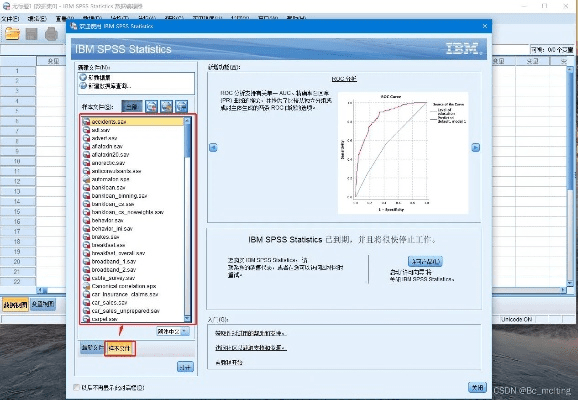Click the sample file list scrollbar thumb

[187, 140]
